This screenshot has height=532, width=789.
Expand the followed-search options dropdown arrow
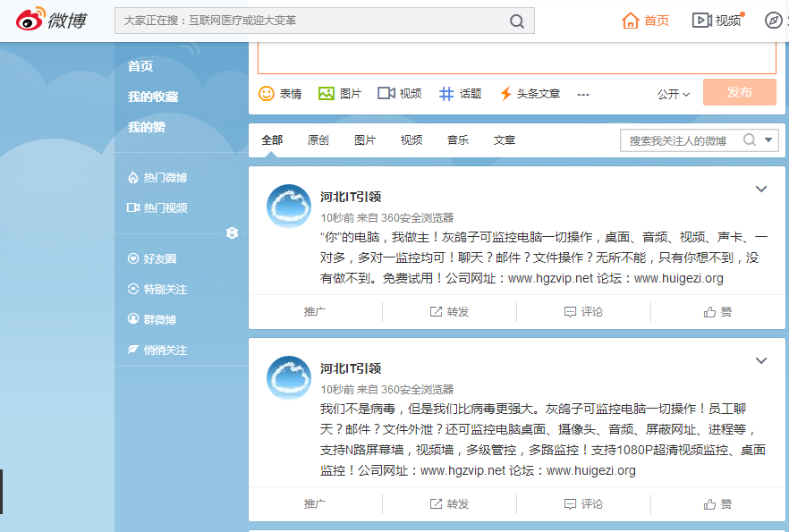click(768, 139)
